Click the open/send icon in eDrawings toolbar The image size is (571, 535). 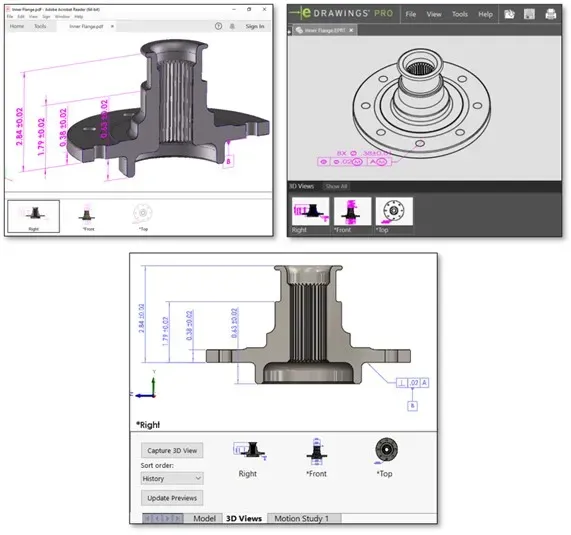(x=509, y=14)
